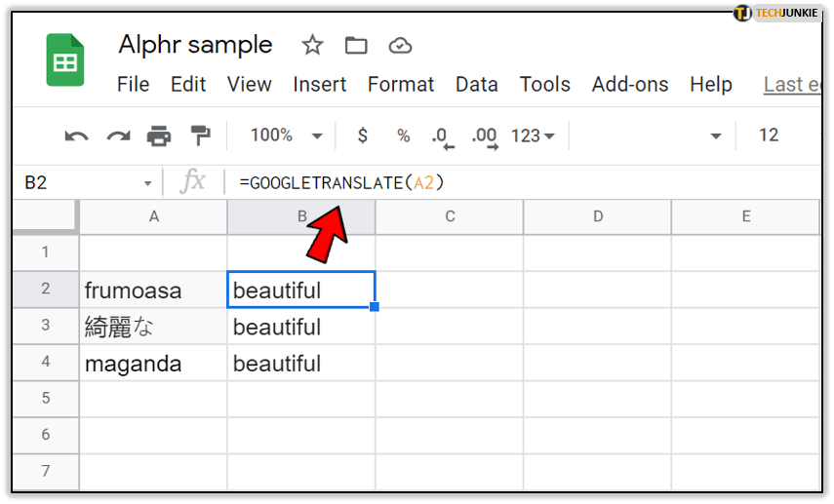Apply the percent format
Image resolution: width=834 pixels, height=504 pixels.
403,136
